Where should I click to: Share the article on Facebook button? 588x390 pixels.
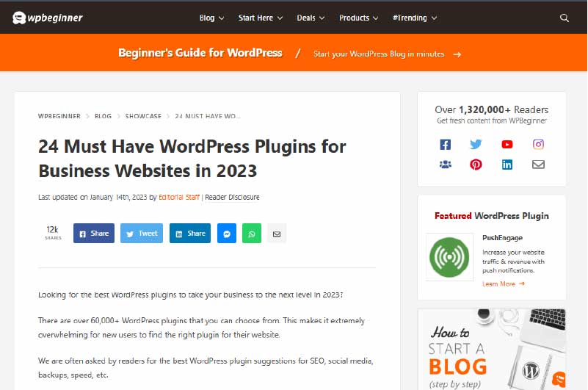pos(94,233)
